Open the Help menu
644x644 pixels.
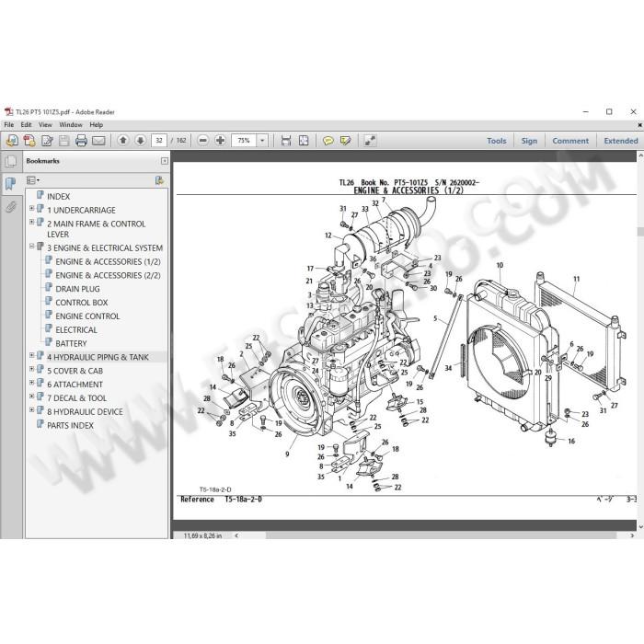pyautogui.click(x=96, y=125)
